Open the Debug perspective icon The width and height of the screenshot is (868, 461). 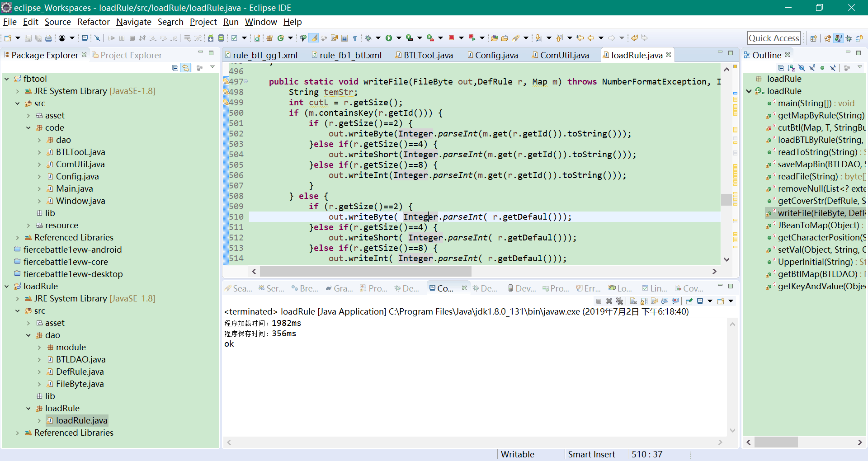pyautogui.click(x=849, y=38)
